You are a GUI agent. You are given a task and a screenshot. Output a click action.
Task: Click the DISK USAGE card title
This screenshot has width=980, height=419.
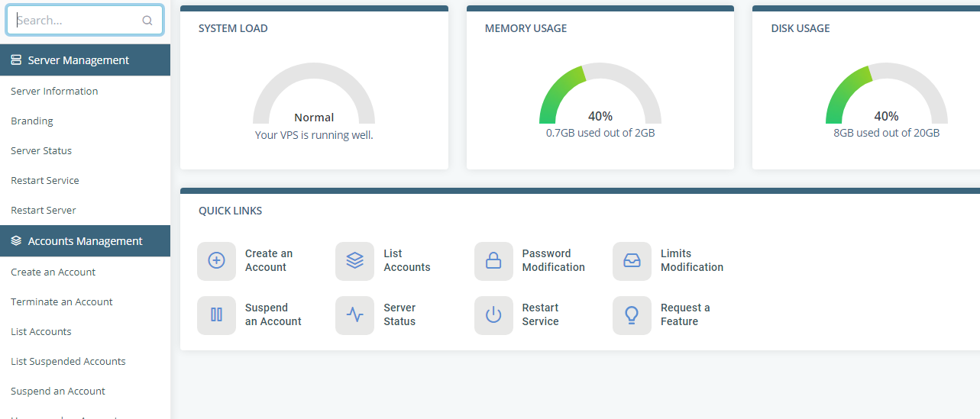(x=800, y=28)
